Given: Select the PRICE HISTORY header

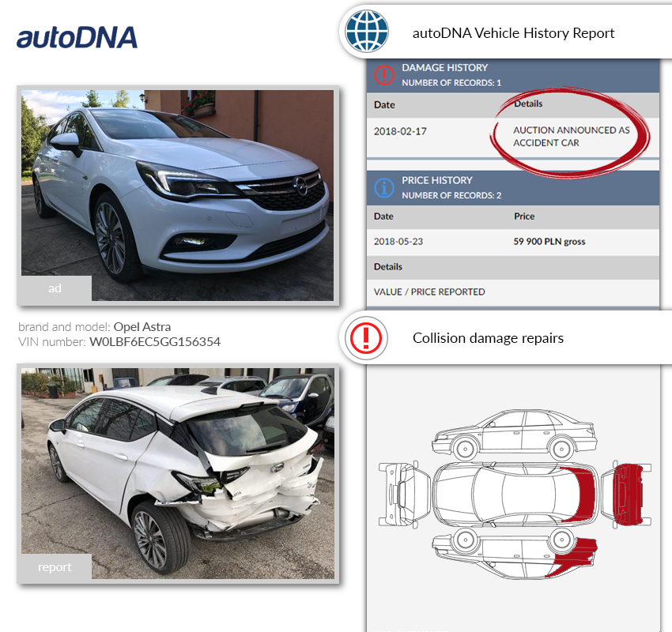Looking at the screenshot, I should (x=436, y=180).
